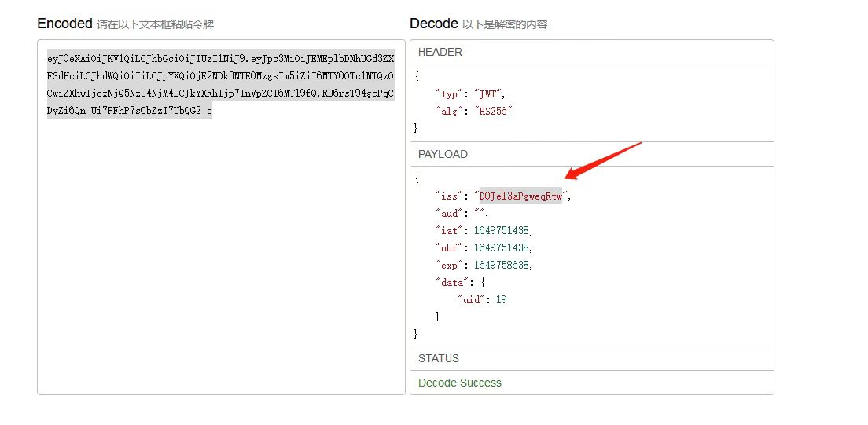Viewport: 868px width, 425px height.
Task: Click the "data" object key
Action: [452, 282]
